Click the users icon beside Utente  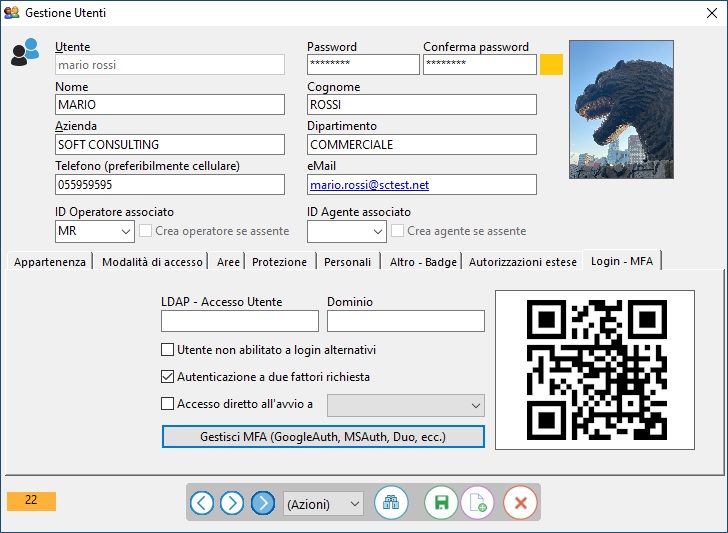click(25, 52)
